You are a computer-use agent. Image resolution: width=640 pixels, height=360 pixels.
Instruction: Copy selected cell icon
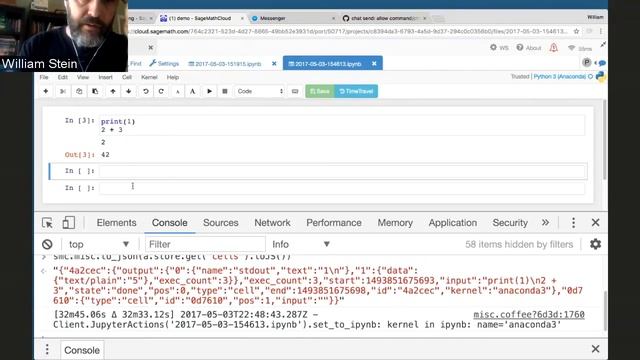(x=79, y=91)
